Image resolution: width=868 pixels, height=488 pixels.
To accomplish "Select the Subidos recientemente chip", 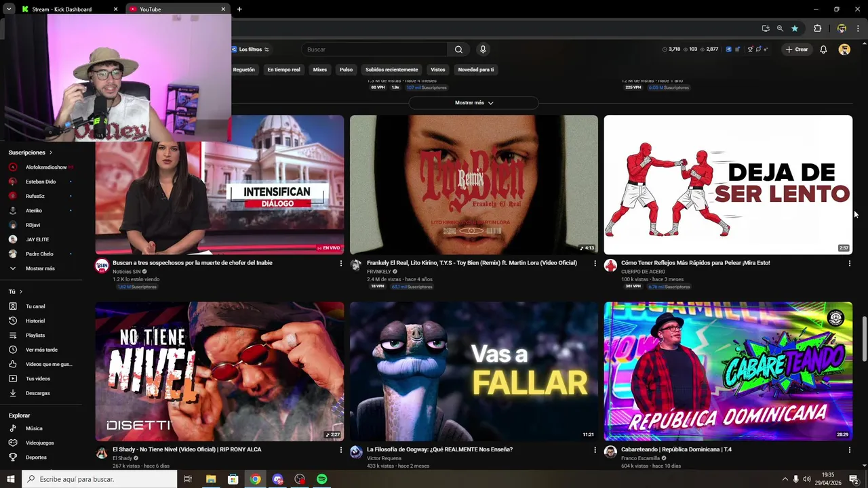I will pos(392,70).
